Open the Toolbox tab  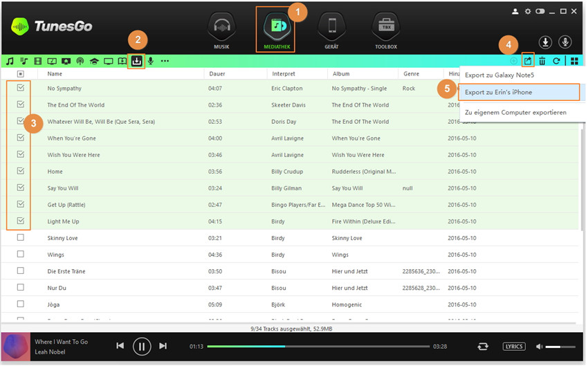(385, 31)
